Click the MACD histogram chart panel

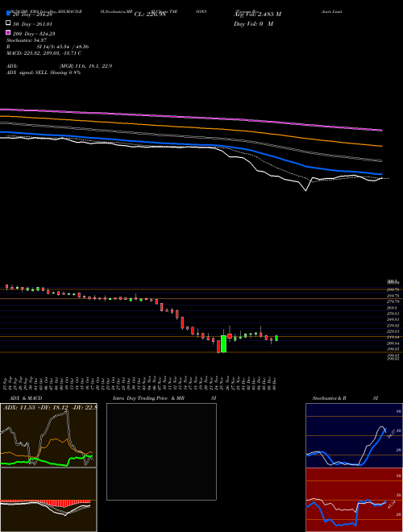48,500
